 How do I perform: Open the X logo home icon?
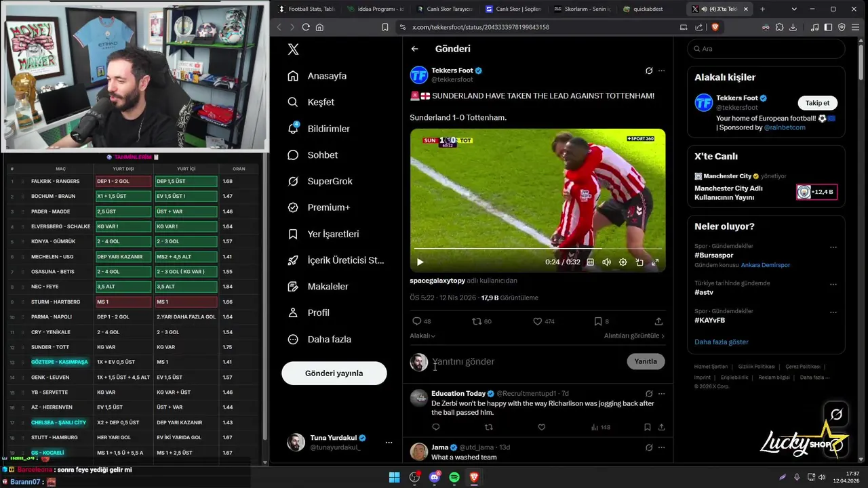pos(293,49)
